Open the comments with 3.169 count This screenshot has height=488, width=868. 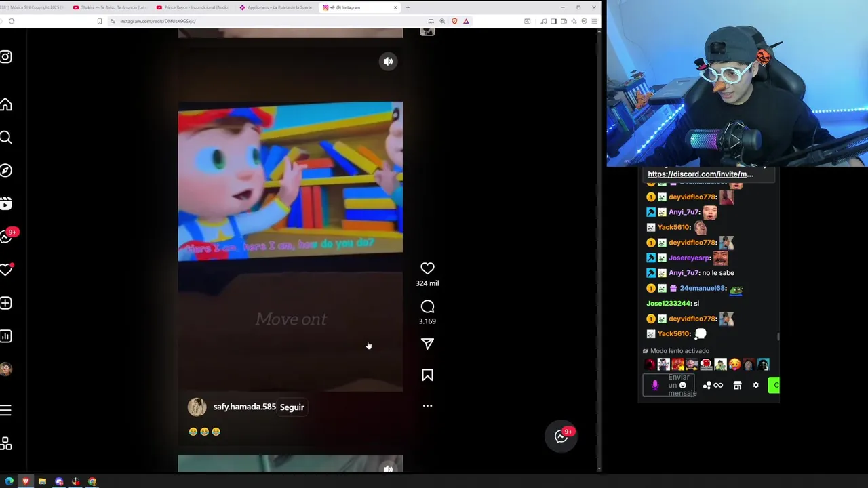427,307
